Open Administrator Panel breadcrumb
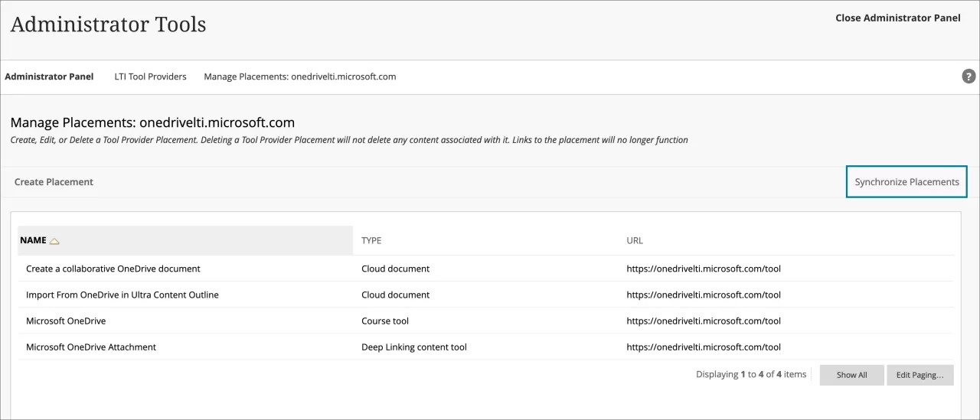 point(49,77)
